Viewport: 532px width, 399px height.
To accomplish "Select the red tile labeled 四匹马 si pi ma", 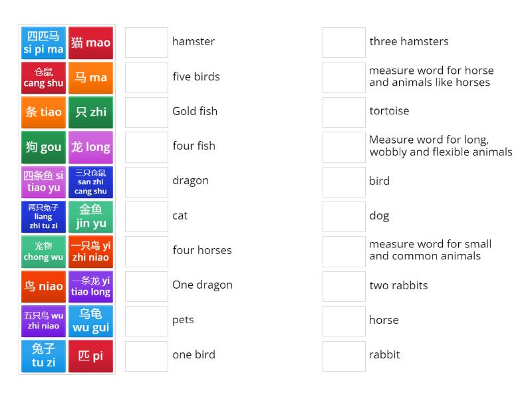I will [43, 43].
